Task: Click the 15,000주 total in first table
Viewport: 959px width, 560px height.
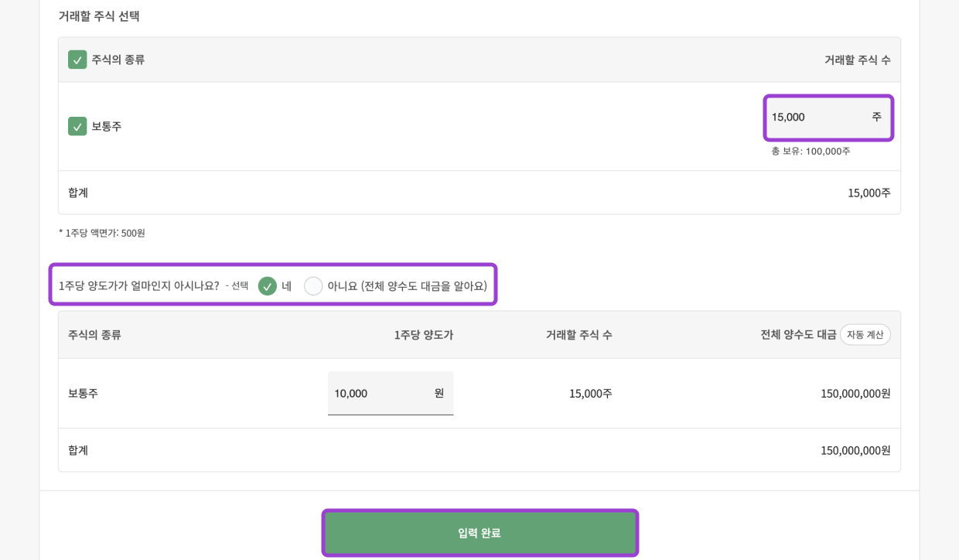Action: pos(869,193)
